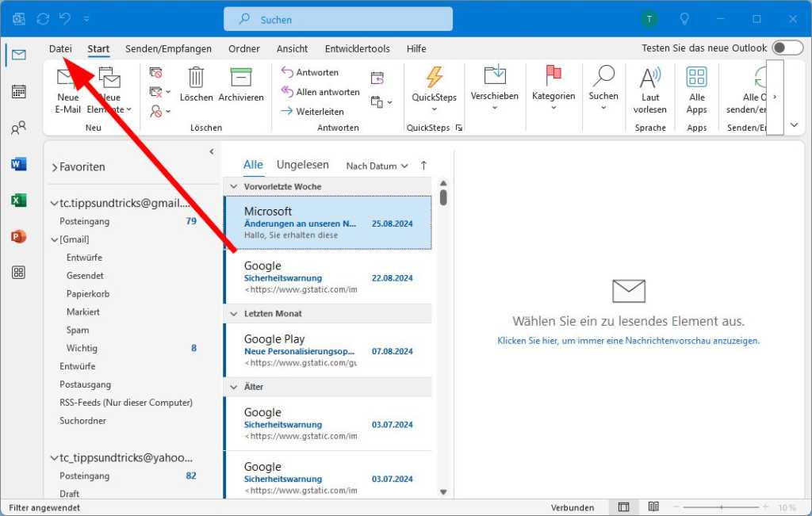Open the Datei menu

tap(60, 48)
